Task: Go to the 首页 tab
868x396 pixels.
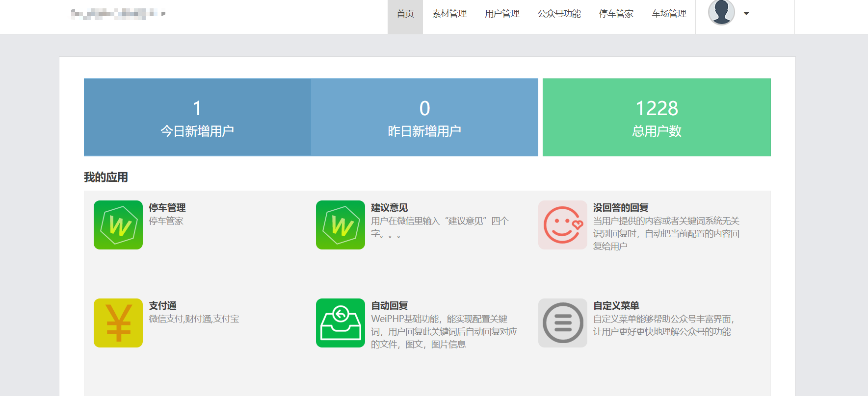Action: pos(405,14)
